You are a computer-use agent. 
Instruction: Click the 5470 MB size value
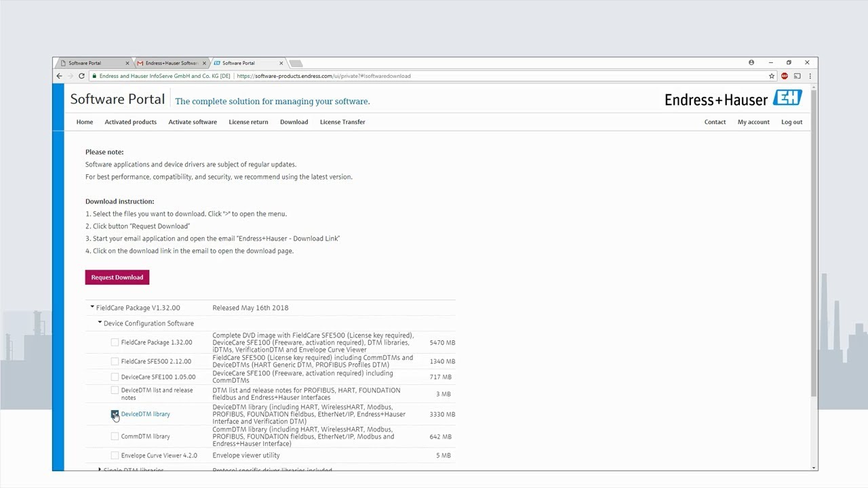tap(442, 343)
